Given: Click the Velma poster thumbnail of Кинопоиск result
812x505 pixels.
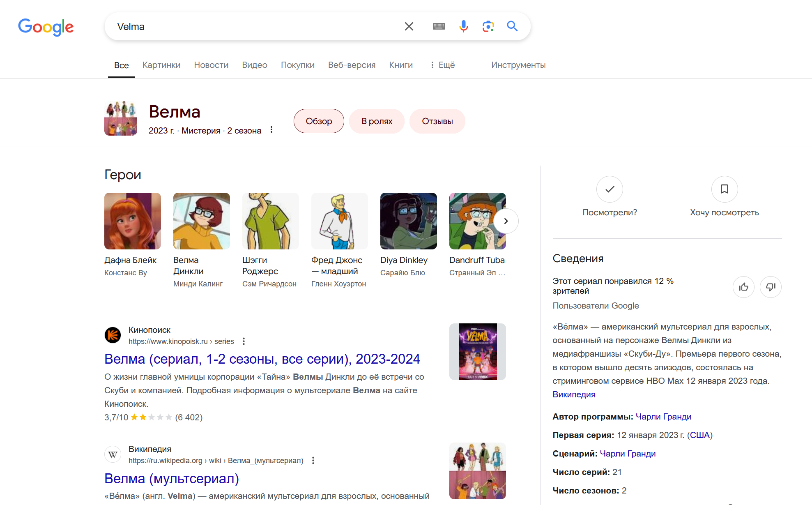Looking at the screenshot, I should click(x=478, y=352).
